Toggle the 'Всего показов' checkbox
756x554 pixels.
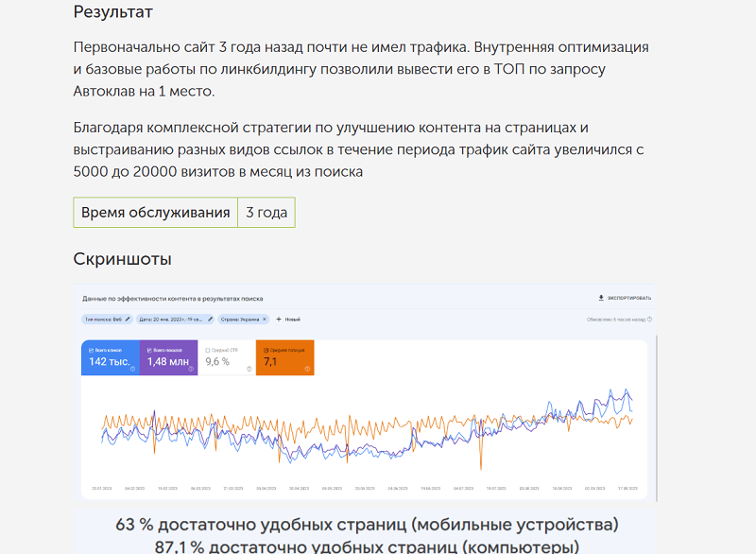[149, 350]
